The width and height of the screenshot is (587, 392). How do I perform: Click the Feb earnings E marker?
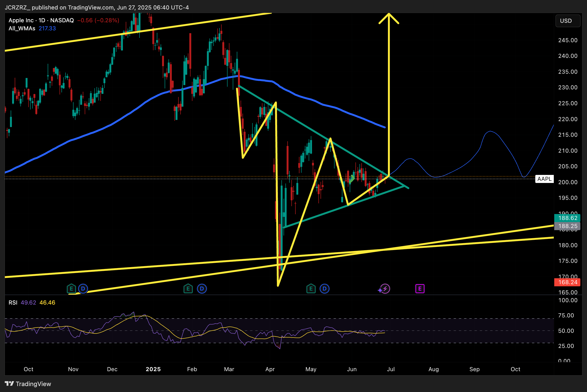click(x=188, y=289)
